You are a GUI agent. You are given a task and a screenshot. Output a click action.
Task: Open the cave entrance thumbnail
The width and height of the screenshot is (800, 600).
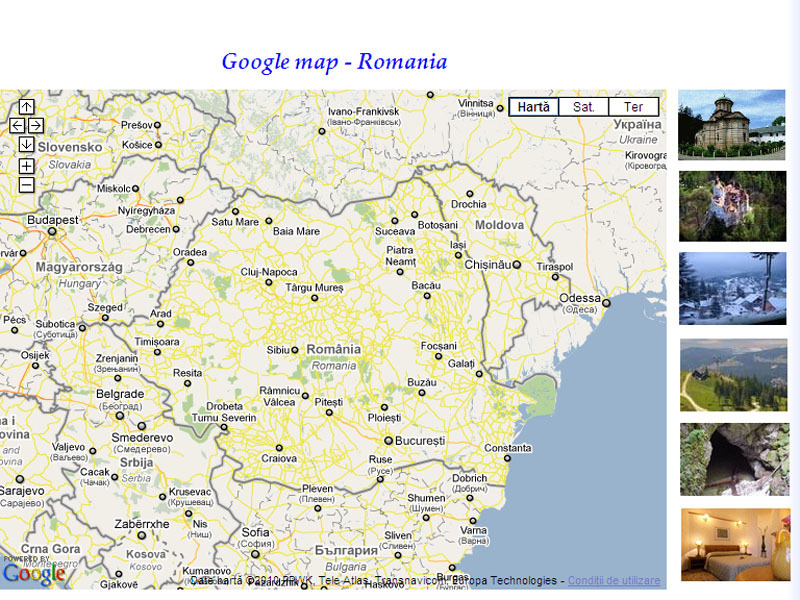(735, 459)
